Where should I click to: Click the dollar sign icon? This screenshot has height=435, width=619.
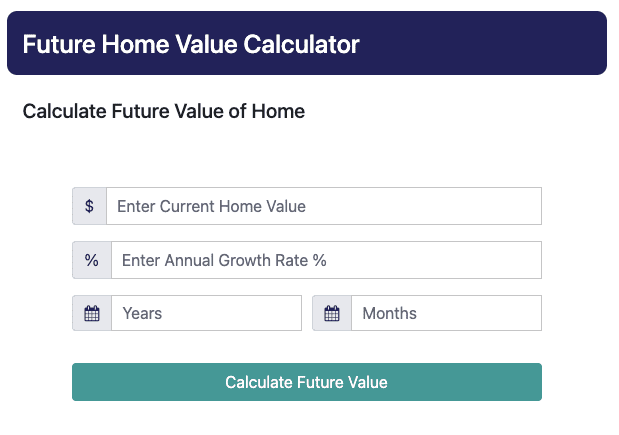(89, 206)
